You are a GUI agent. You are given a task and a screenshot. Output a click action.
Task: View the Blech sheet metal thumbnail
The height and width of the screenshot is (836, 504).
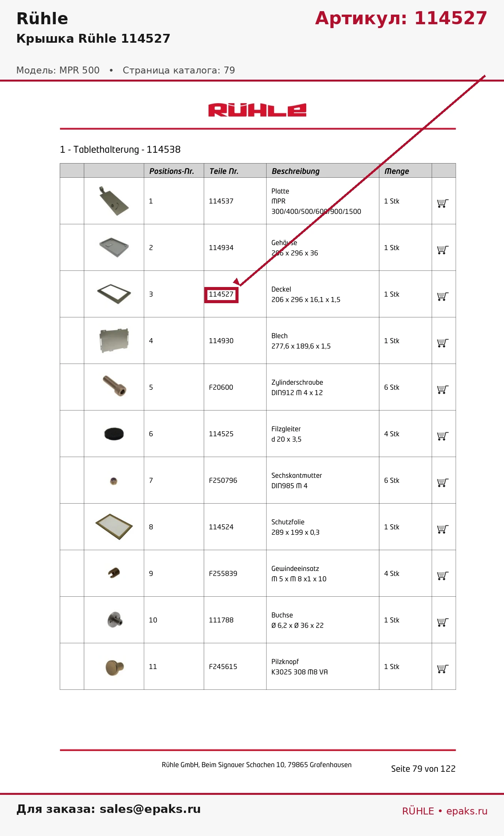[114, 340]
